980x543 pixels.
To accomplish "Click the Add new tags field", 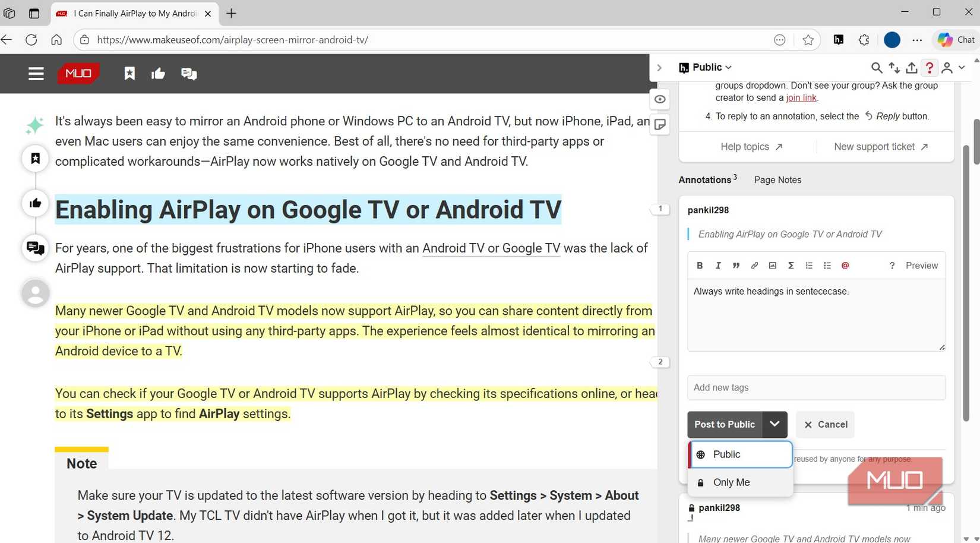I will tap(815, 387).
